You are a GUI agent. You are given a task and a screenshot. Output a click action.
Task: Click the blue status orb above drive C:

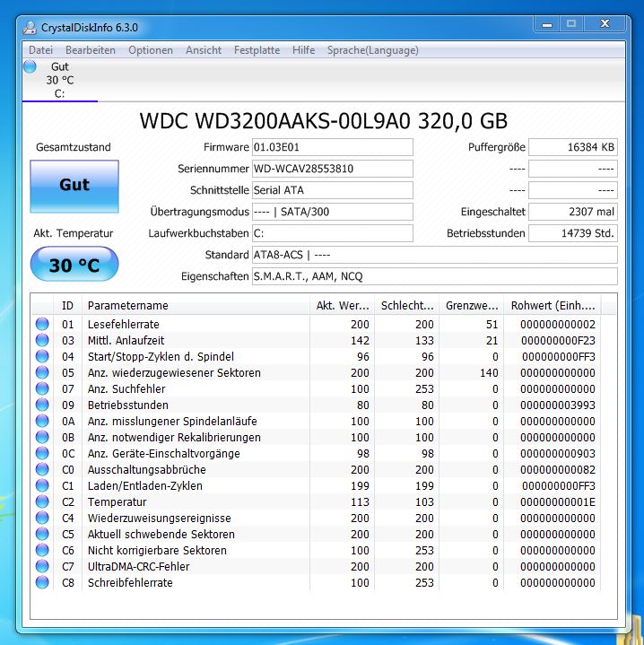(x=30, y=66)
